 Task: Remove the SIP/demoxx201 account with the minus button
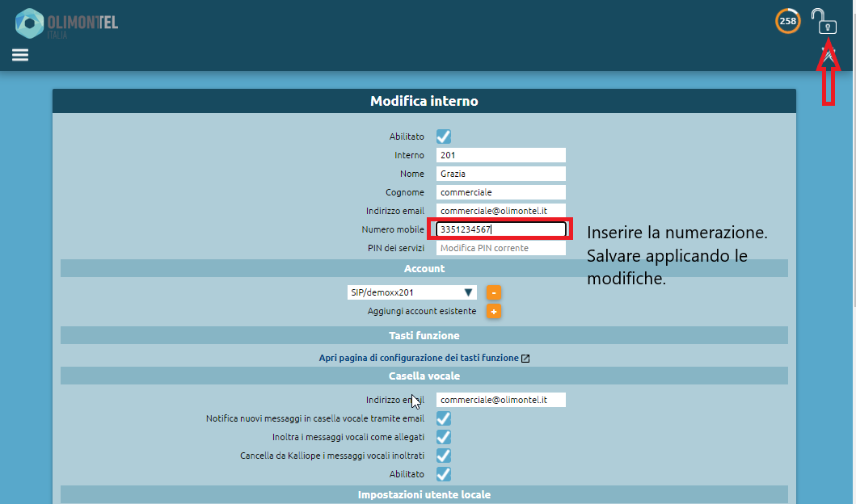(494, 292)
